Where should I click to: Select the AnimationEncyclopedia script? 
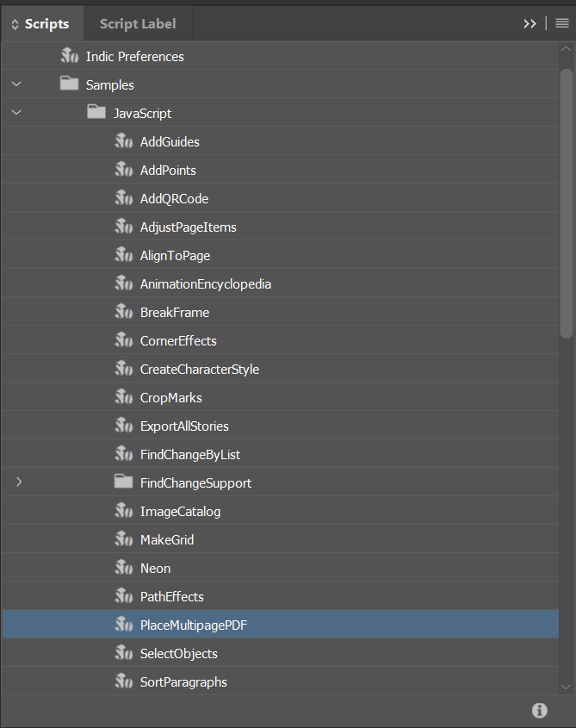click(205, 283)
